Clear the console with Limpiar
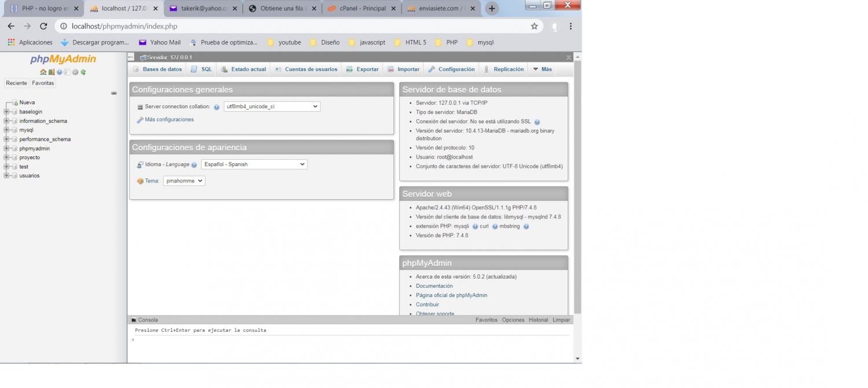The height and width of the screenshot is (388, 868). [x=561, y=320]
